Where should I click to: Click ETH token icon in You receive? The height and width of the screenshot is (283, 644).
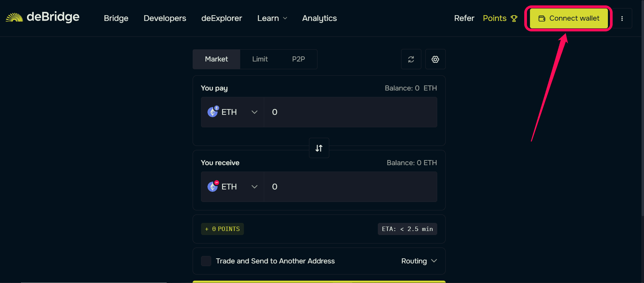[x=213, y=186]
